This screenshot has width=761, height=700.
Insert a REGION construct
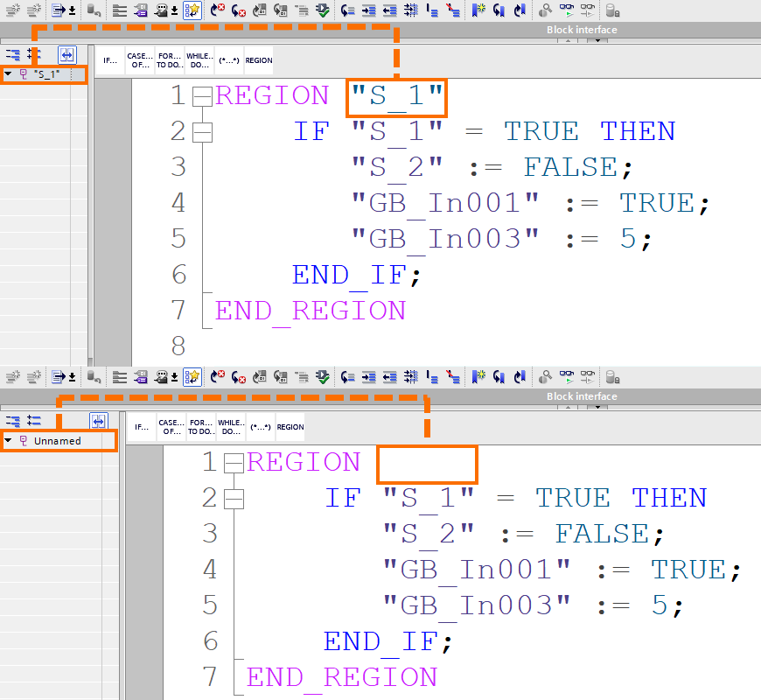click(x=258, y=59)
